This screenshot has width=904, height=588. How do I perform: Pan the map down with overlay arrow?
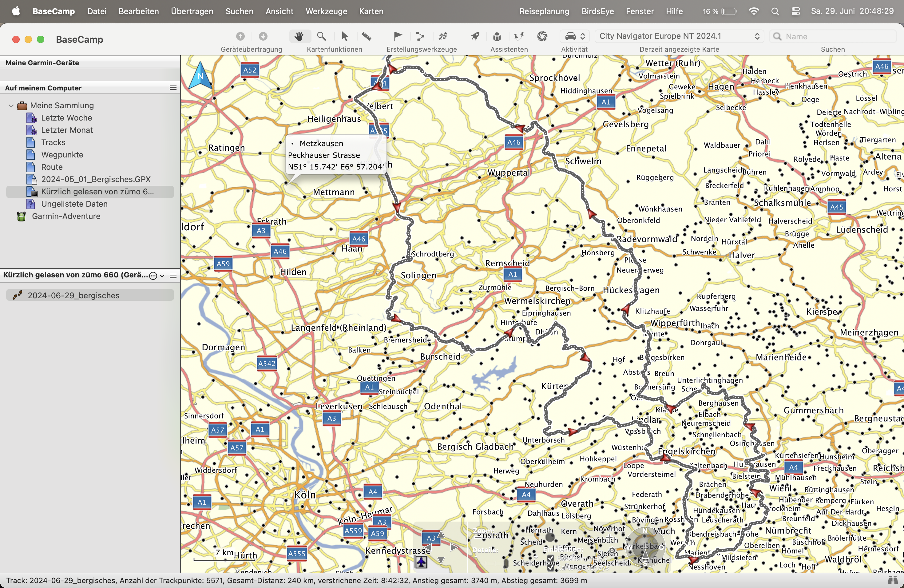point(441,560)
